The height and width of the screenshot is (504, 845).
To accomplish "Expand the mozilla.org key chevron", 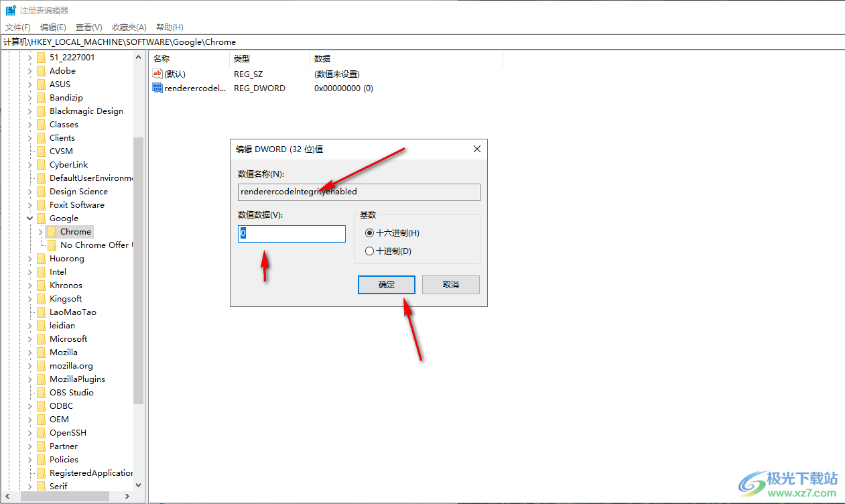I will [29, 365].
